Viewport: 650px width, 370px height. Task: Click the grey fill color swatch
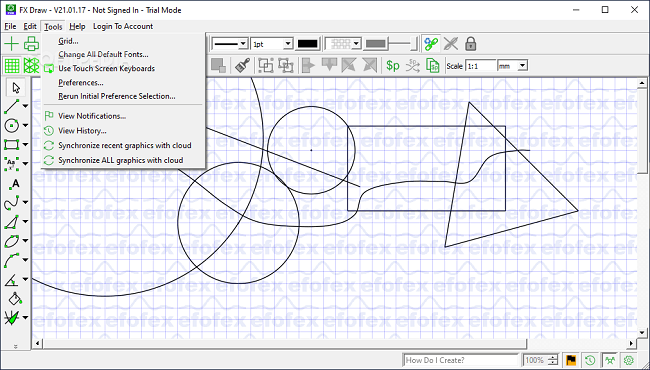click(x=376, y=44)
